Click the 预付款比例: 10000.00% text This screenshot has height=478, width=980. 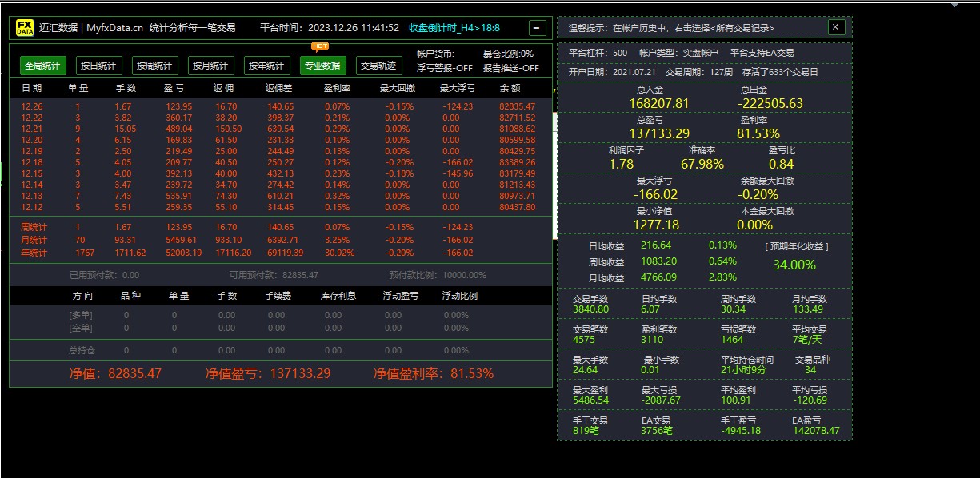(438, 275)
